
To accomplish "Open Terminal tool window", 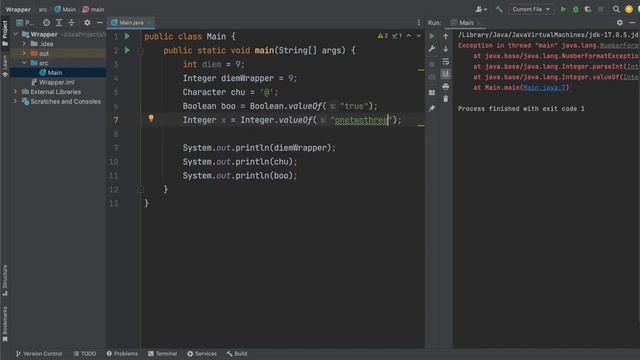I will [x=162, y=353].
